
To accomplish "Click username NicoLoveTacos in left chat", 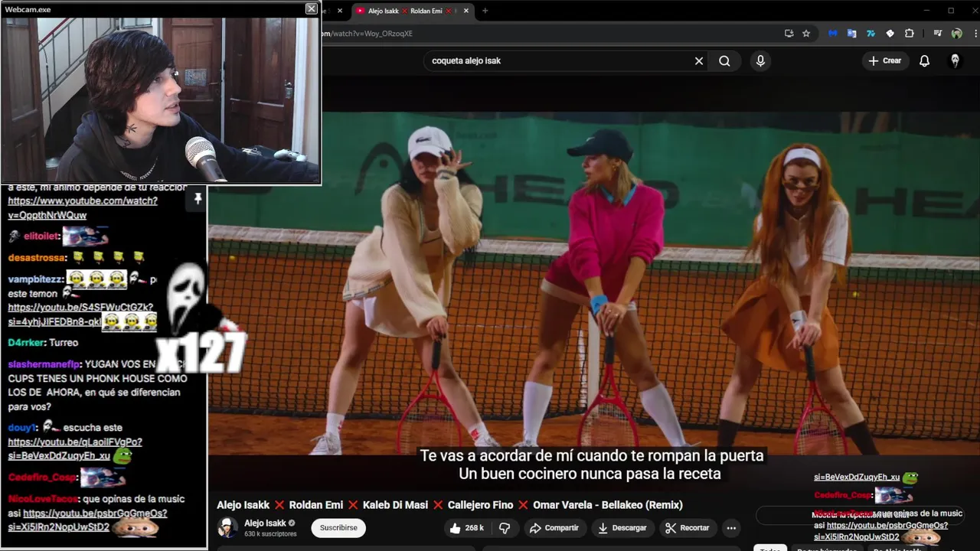I will coord(44,498).
